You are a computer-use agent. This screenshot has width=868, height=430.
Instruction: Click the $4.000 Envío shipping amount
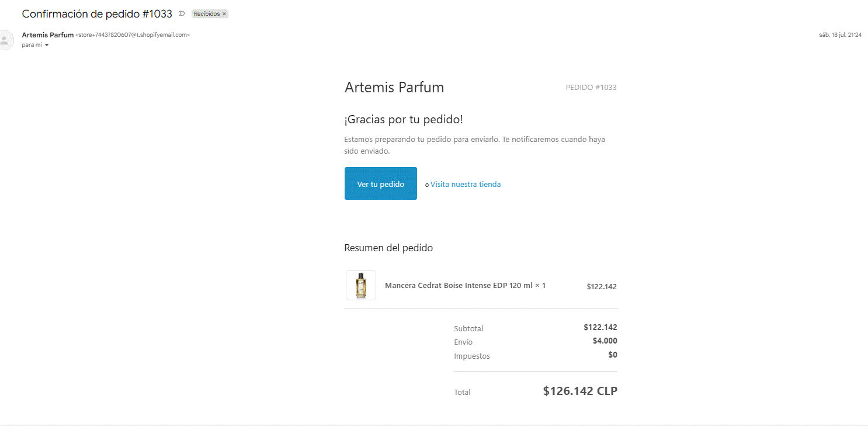(605, 341)
